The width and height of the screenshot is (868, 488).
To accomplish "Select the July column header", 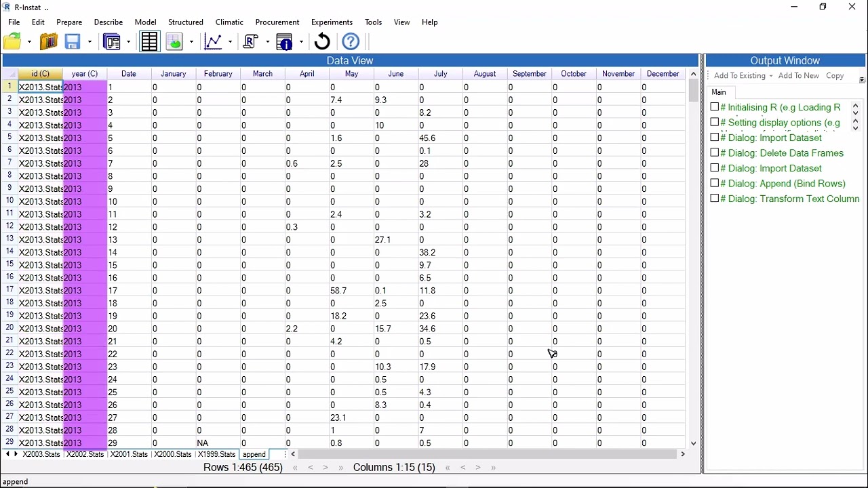I will (x=441, y=74).
